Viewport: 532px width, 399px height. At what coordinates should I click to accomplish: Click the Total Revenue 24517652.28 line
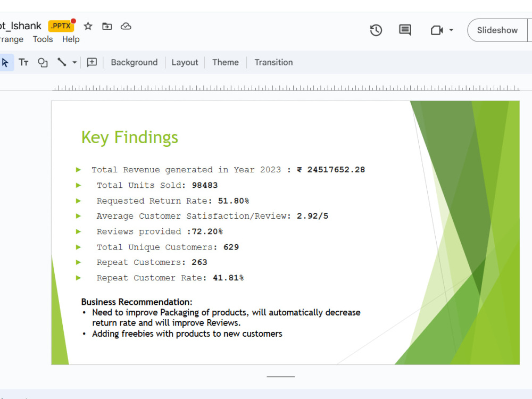tap(228, 170)
